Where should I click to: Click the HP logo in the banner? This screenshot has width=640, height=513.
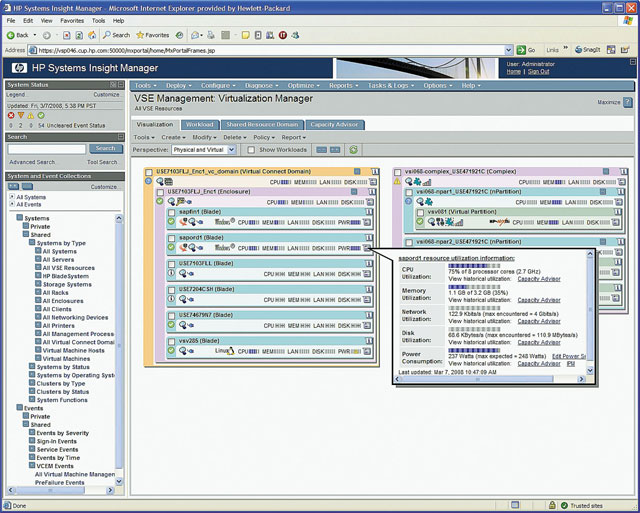[x=19, y=68]
